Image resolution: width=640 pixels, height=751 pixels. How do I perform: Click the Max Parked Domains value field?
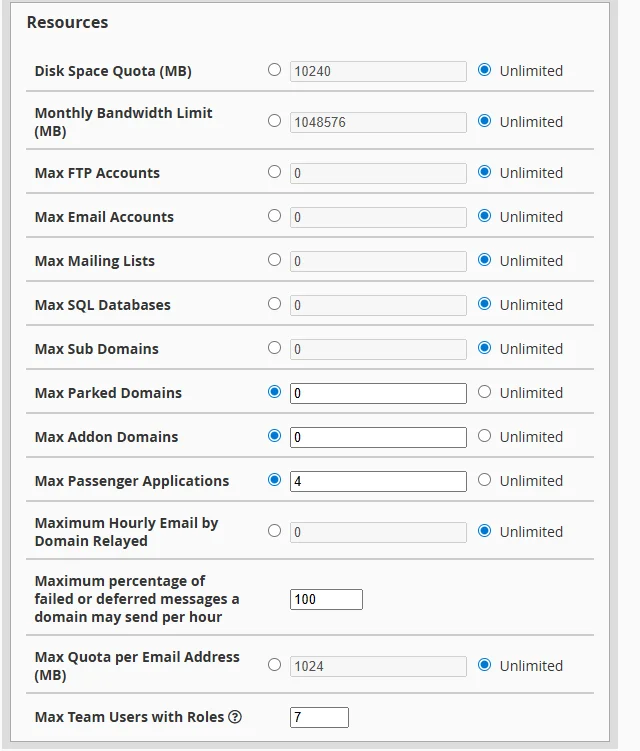378,393
